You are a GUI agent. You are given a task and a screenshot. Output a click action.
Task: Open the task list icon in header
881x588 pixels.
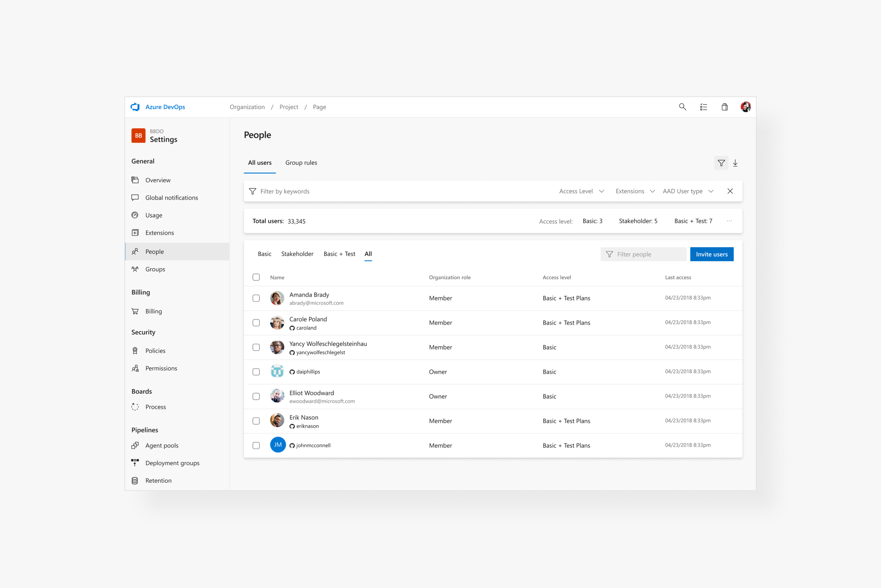703,107
